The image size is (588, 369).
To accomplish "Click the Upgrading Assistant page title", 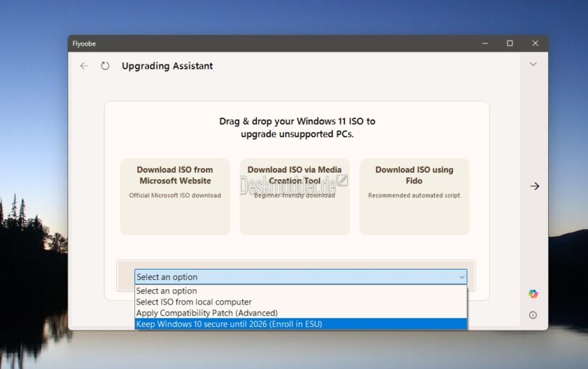I will tap(167, 66).
